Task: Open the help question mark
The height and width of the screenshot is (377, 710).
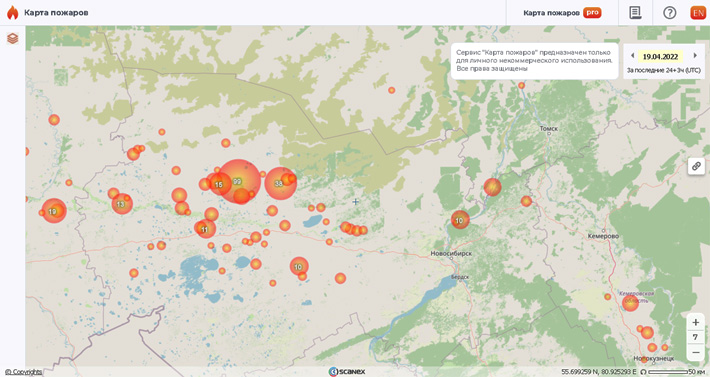Action: tap(669, 13)
